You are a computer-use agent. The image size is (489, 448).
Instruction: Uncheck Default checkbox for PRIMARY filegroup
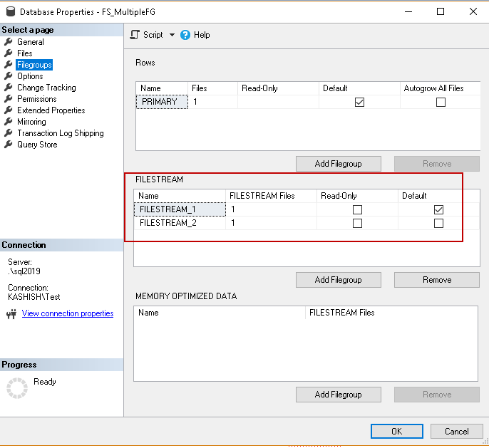point(359,102)
